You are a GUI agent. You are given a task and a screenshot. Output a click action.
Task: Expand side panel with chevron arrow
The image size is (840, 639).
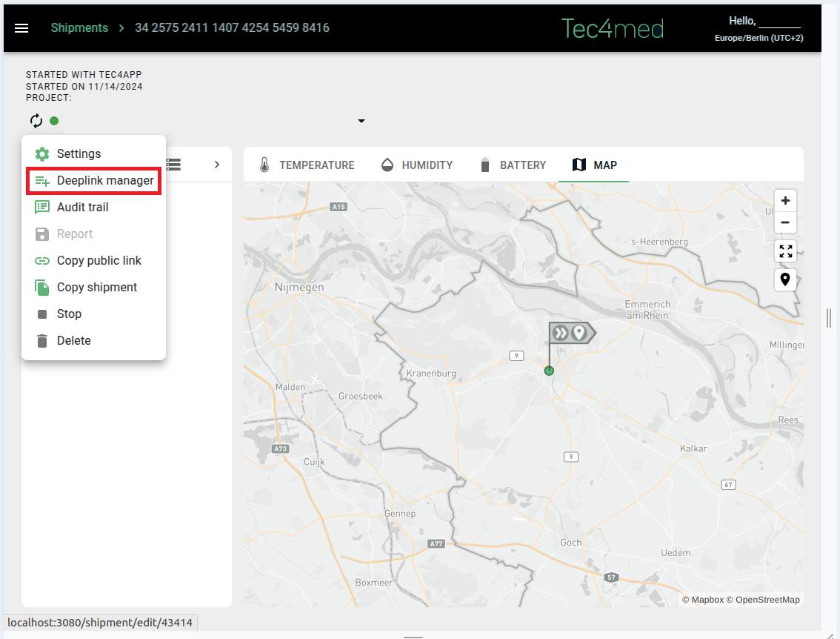[217, 165]
